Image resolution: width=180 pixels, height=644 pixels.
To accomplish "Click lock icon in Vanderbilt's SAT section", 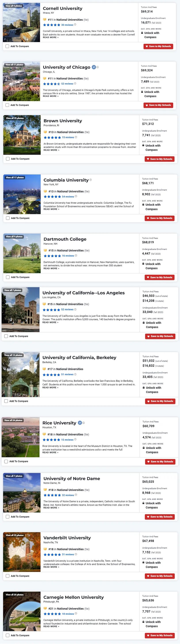I will pos(143,563).
